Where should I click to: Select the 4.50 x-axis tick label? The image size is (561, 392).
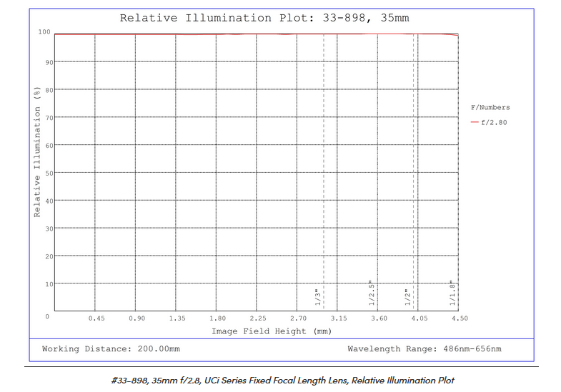[459, 318]
